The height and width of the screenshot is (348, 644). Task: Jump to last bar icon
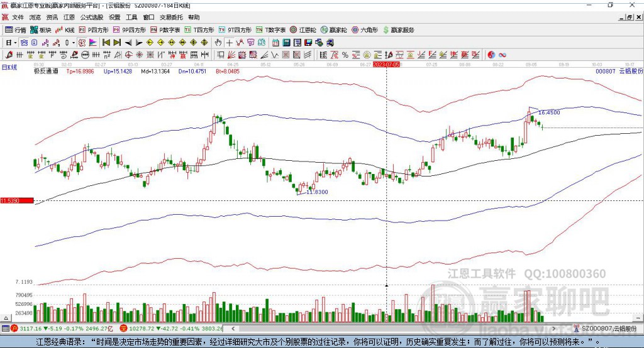tap(117, 43)
